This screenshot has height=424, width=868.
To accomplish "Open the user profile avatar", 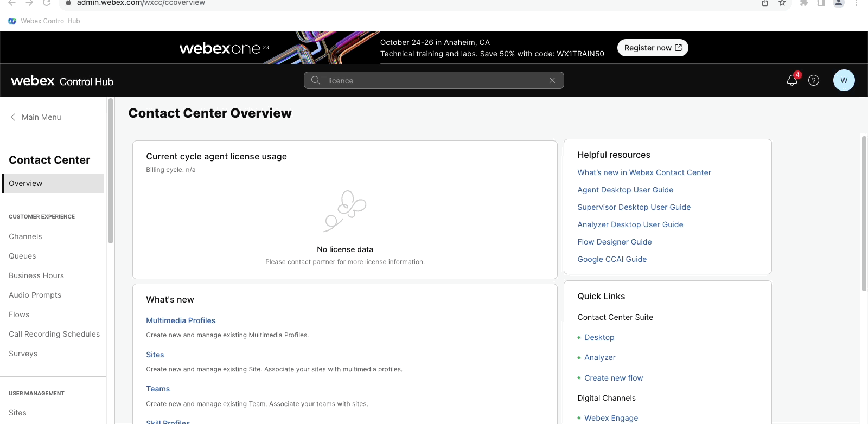I will 844,80.
